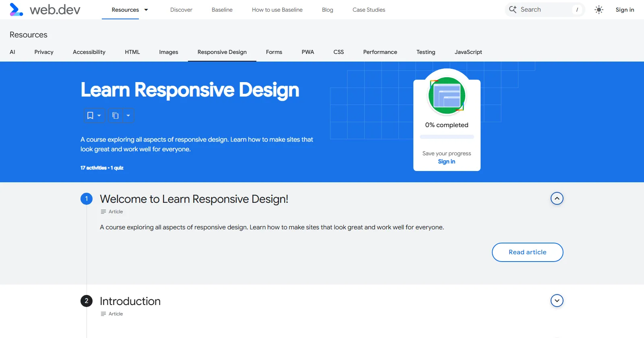Click the Resources page heading
The image size is (644, 338).
click(29, 35)
